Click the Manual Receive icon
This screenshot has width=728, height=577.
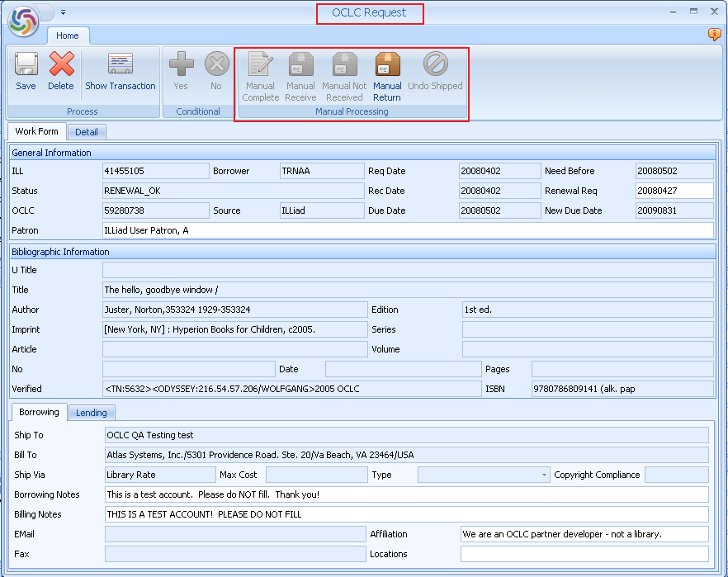(x=300, y=73)
